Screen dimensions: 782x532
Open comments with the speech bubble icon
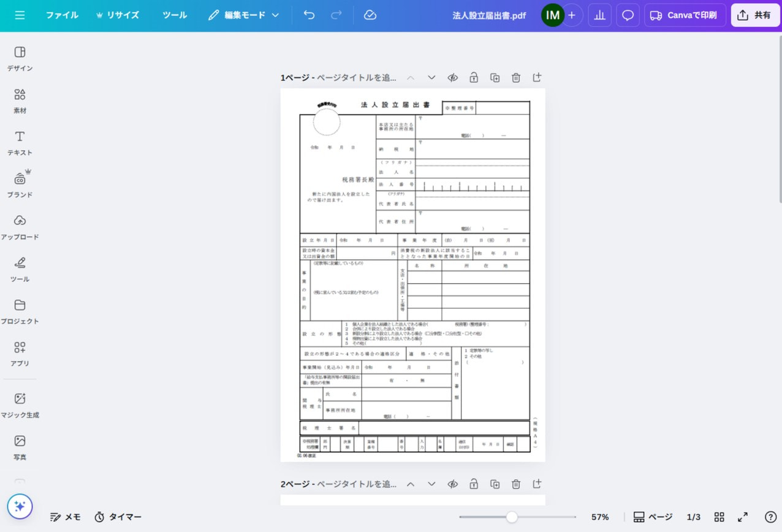coord(628,15)
